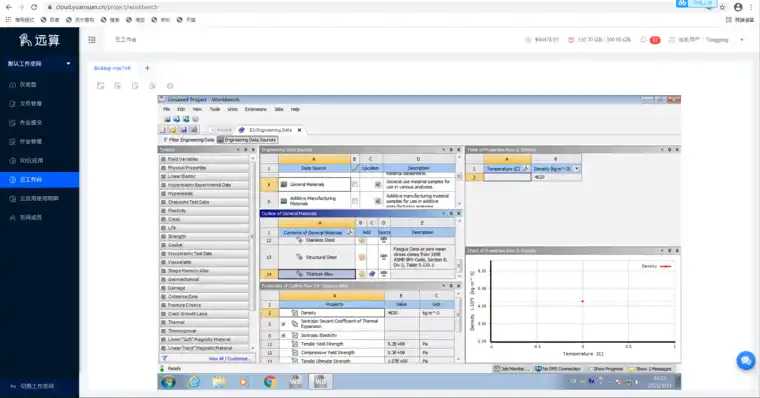Image resolution: width=760 pixels, height=398 pixels.
Task: Open the Edit menu
Action: tap(181, 109)
